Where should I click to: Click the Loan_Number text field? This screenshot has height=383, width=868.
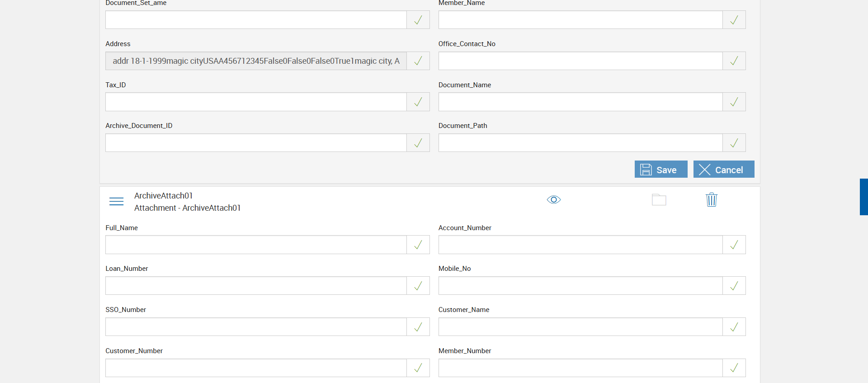pos(256,286)
